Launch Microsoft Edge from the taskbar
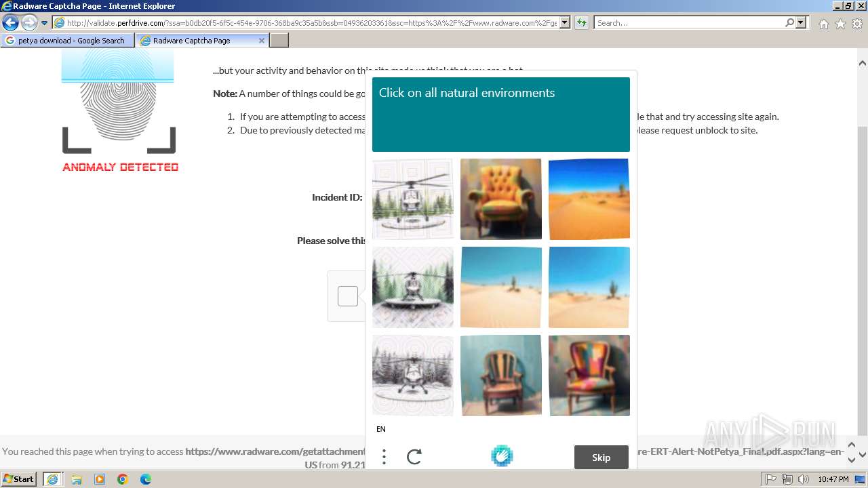This screenshot has width=868, height=488. (146, 479)
